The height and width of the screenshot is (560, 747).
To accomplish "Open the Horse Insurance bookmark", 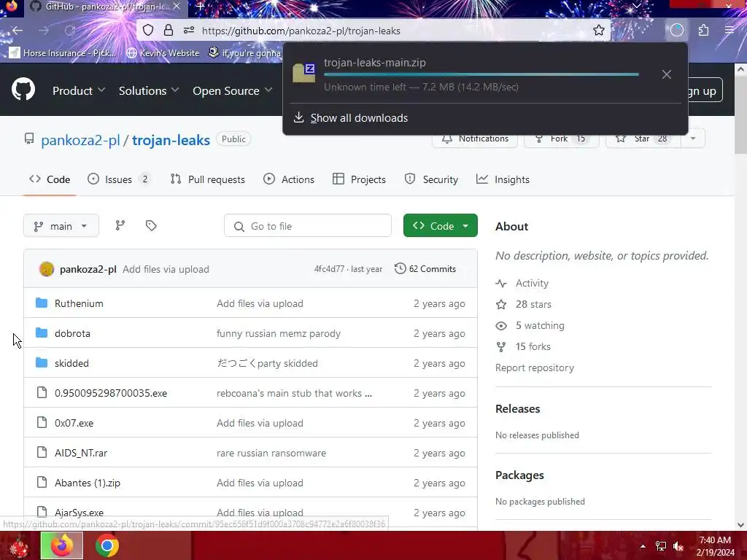I will coord(63,52).
